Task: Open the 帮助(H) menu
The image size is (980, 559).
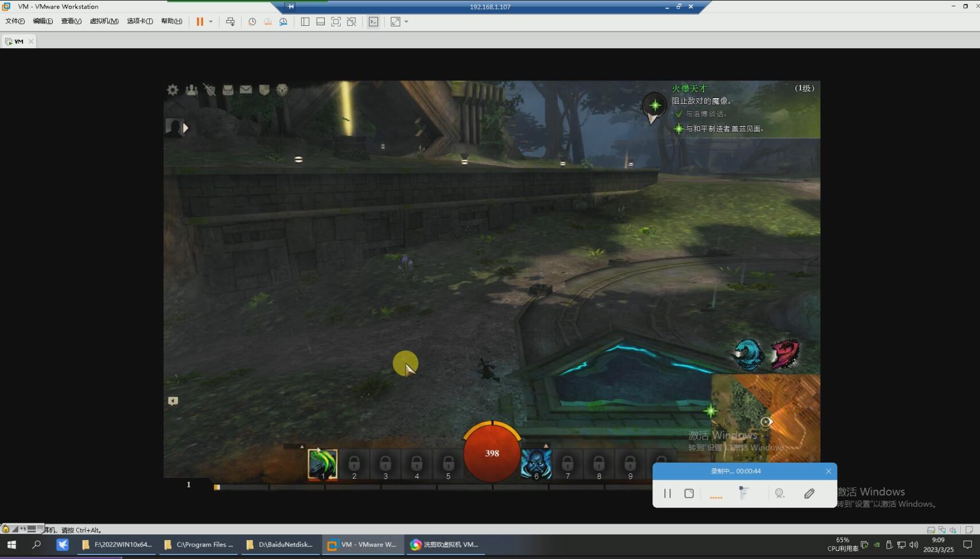Action: (x=172, y=21)
